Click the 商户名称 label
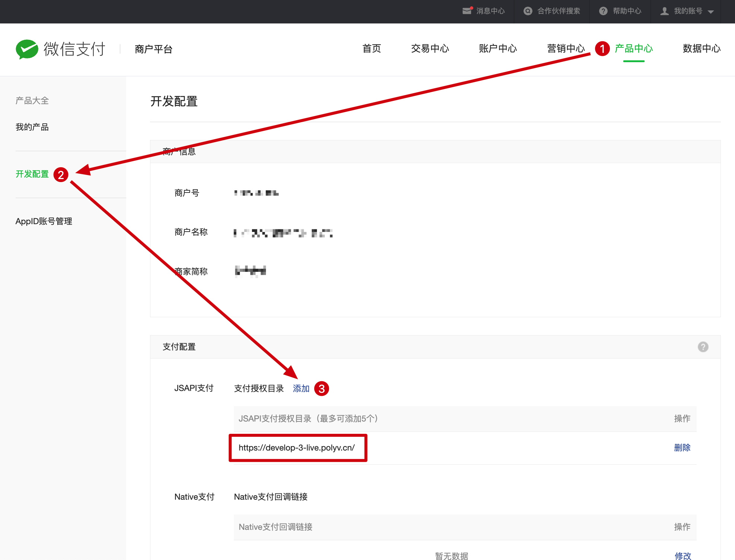 click(191, 232)
